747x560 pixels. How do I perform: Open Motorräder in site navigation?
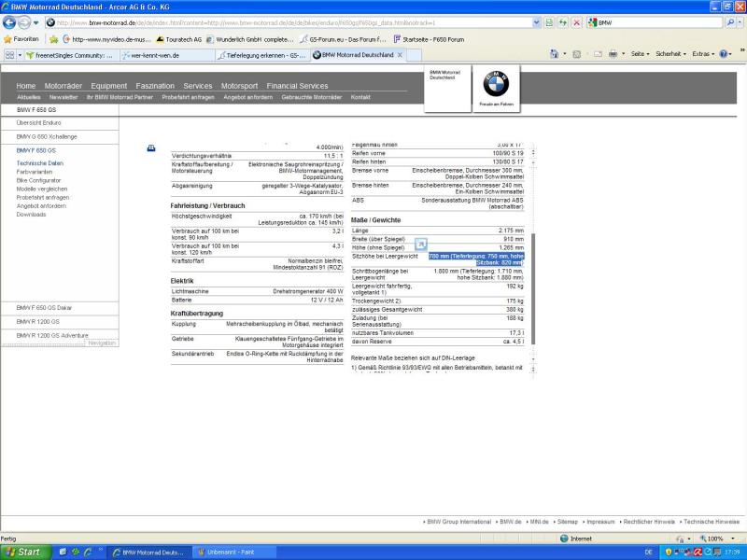(x=63, y=86)
